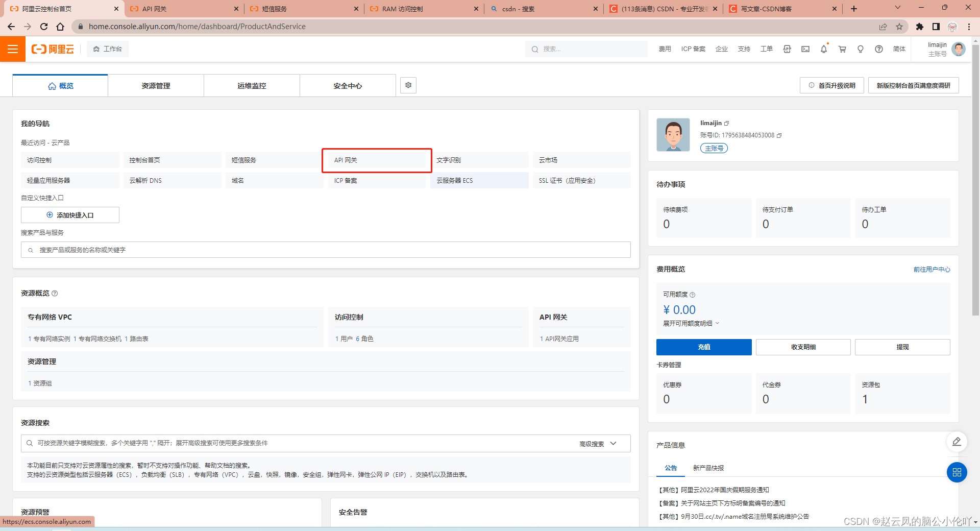Open the API 网关 shortcut
The width and height of the screenshot is (980, 531).
coord(377,160)
